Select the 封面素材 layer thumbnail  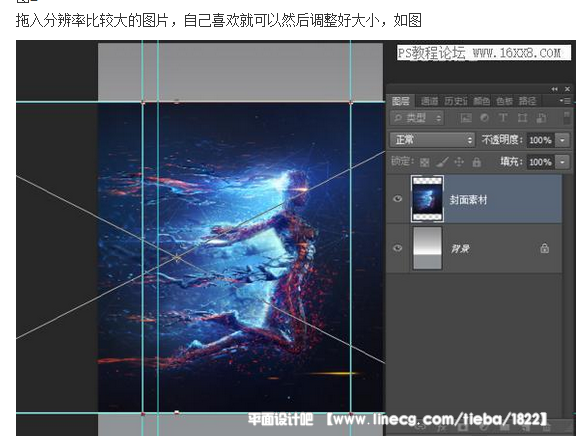(427, 199)
